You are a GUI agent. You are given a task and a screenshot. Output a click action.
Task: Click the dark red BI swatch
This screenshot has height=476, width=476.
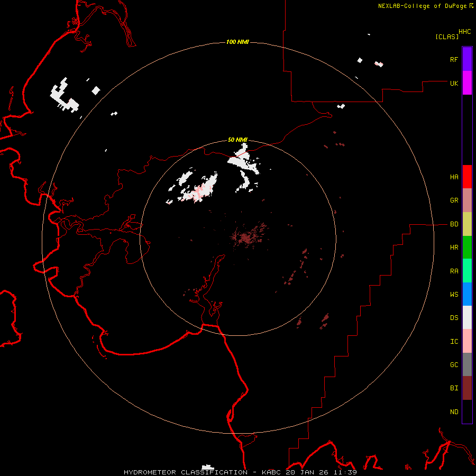coord(467,388)
